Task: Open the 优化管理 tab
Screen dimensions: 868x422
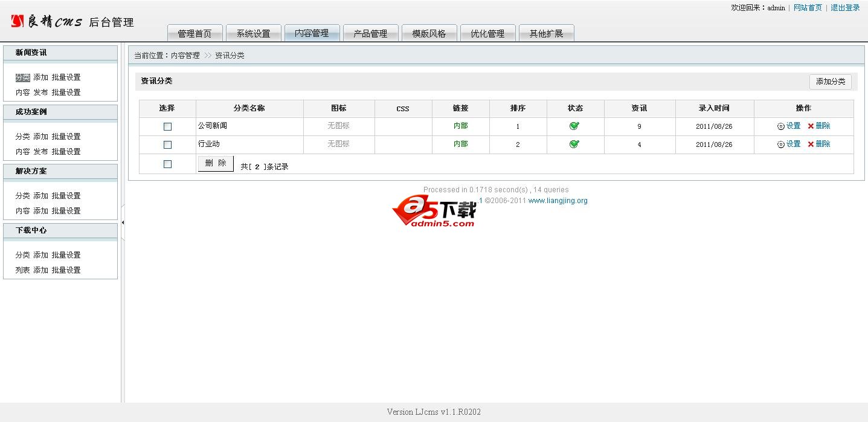Action: click(x=487, y=33)
